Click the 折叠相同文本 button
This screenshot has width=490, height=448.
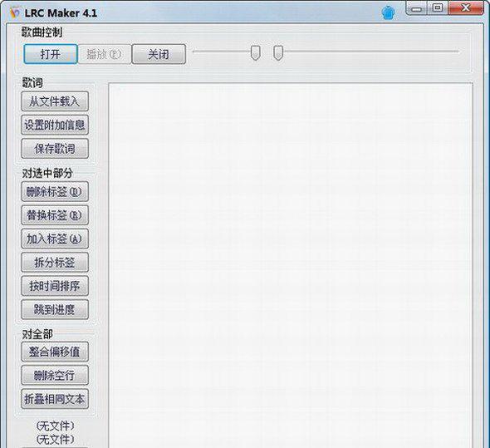coord(55,399)
